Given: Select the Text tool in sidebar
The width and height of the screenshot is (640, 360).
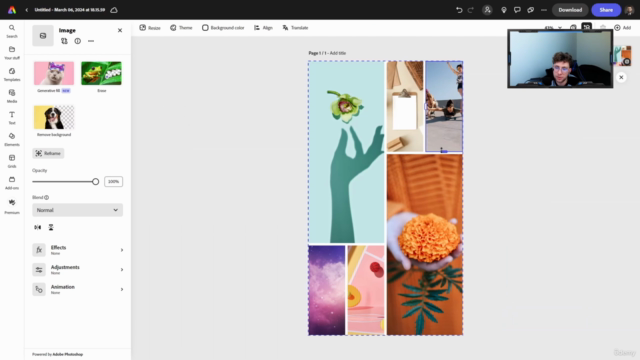Looking at the screenshot, I should point(12,118).
